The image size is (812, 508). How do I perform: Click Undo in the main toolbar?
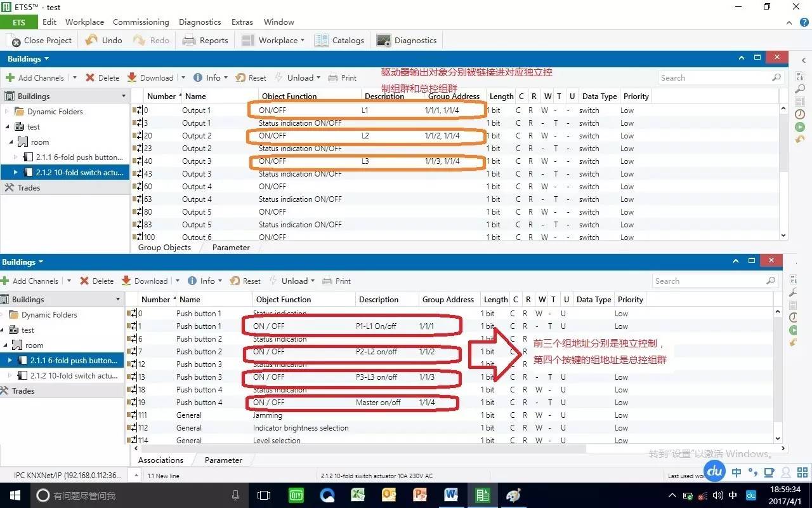coord(103,41)
